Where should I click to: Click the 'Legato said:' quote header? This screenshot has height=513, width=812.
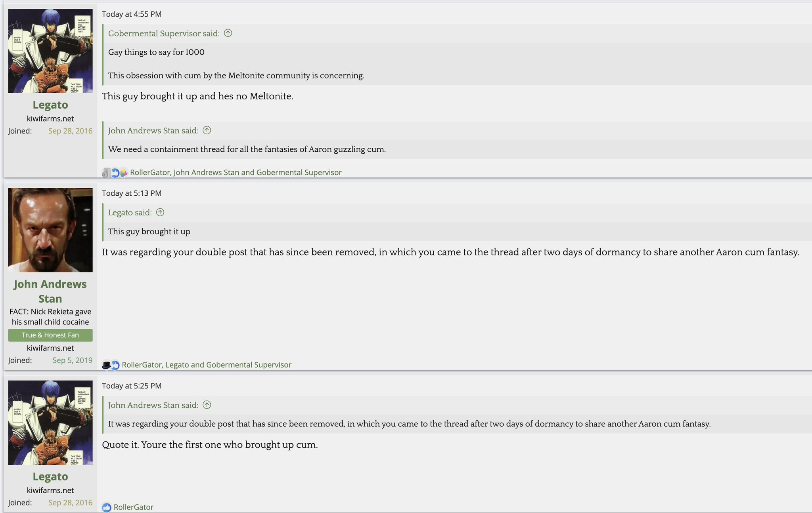pos(130,213)
